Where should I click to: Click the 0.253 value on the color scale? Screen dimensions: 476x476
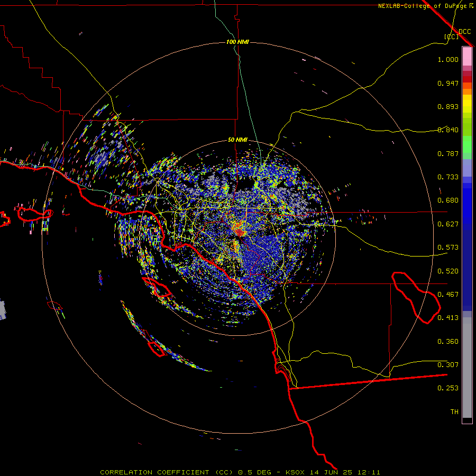click(x=448, y=388)
